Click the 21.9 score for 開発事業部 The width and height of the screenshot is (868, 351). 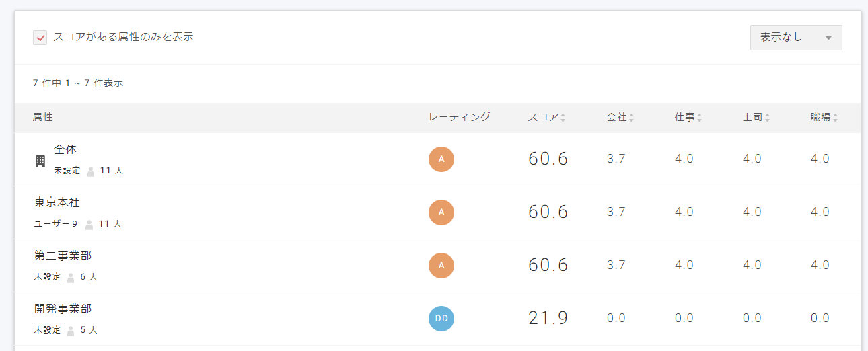tap(548, 318)
